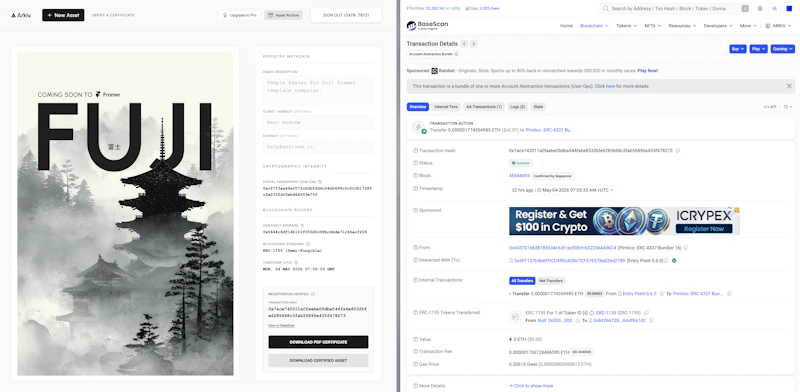Go to previous transaction with left arrow
This screenshot has height=392, width=800.
464,44
